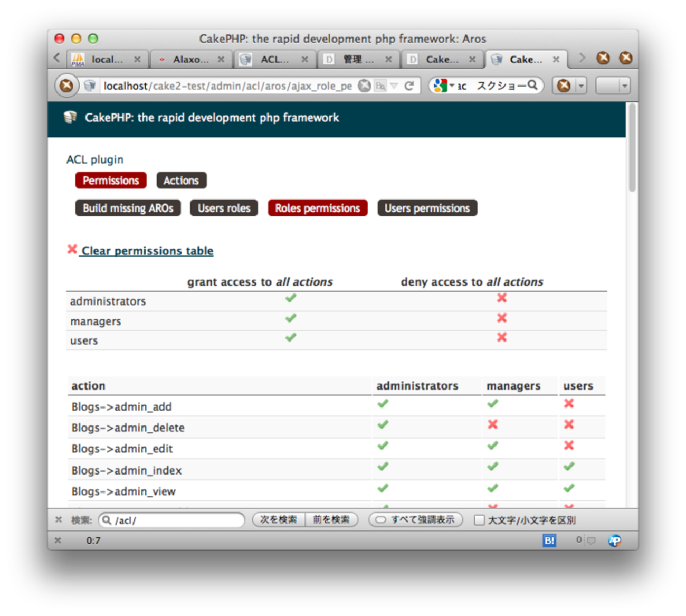Image resolution: width=686 pixels, height=616 pixels.
Task: Deny managers access to all actions
Action: [x=502, y=318]
